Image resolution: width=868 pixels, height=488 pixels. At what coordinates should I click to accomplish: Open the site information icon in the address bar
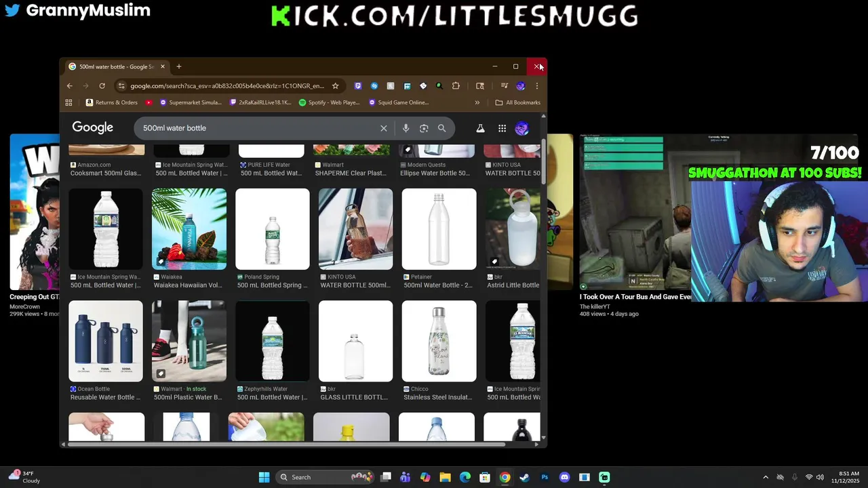121,86
